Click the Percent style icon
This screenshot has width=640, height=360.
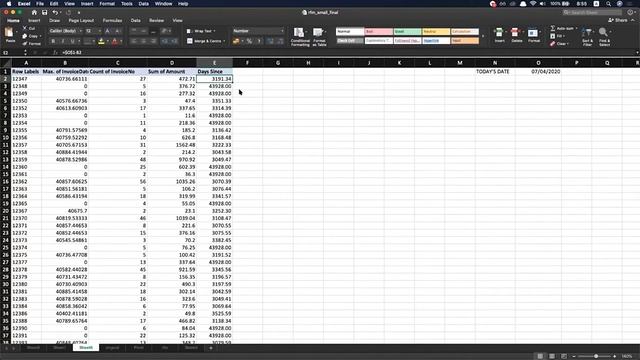click(x=249, y=41)
